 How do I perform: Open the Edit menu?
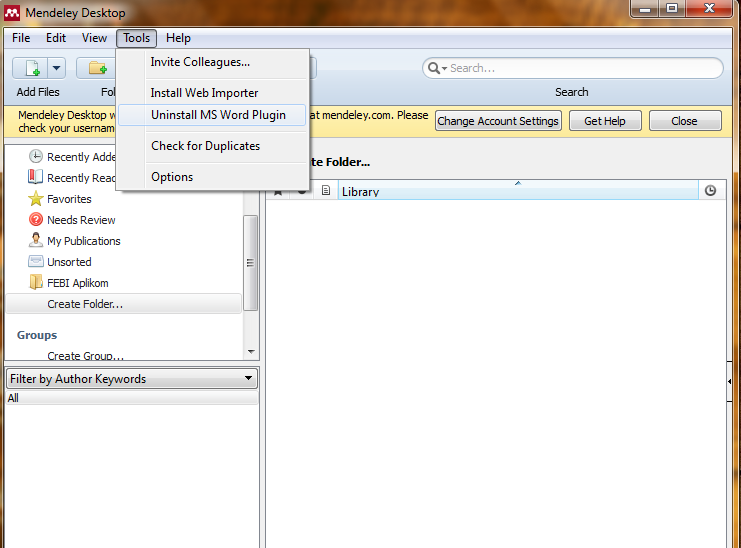click(x=56, y=38)
